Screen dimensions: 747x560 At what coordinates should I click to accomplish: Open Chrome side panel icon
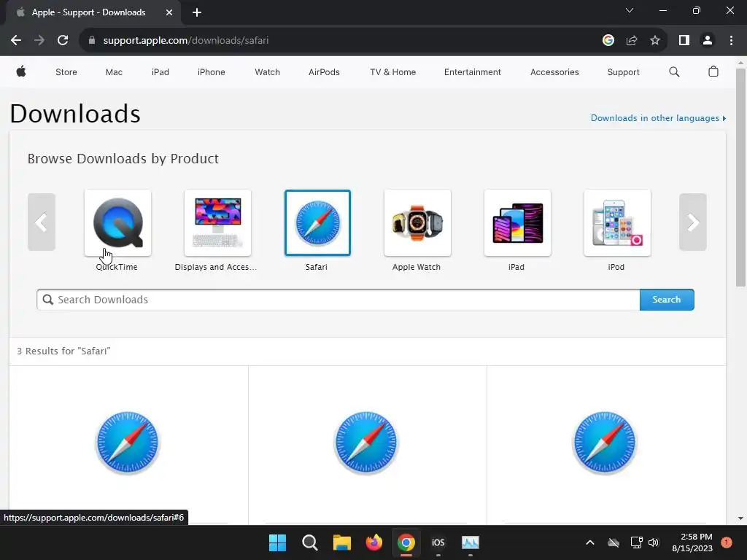tap(684, 41)
